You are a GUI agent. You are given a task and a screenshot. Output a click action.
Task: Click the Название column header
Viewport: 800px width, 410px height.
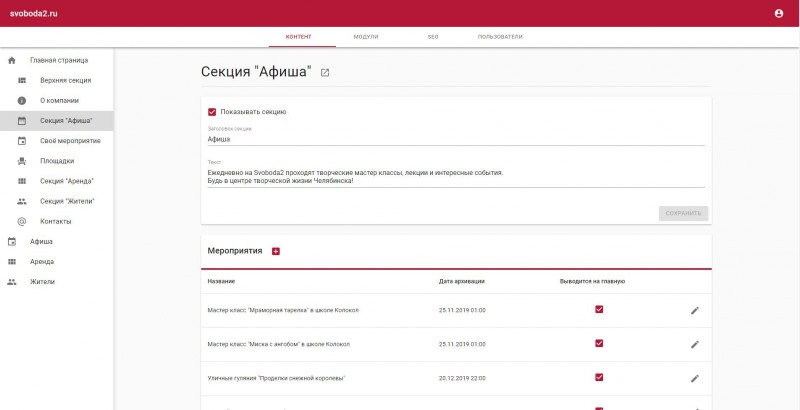(x=221, y=281)
